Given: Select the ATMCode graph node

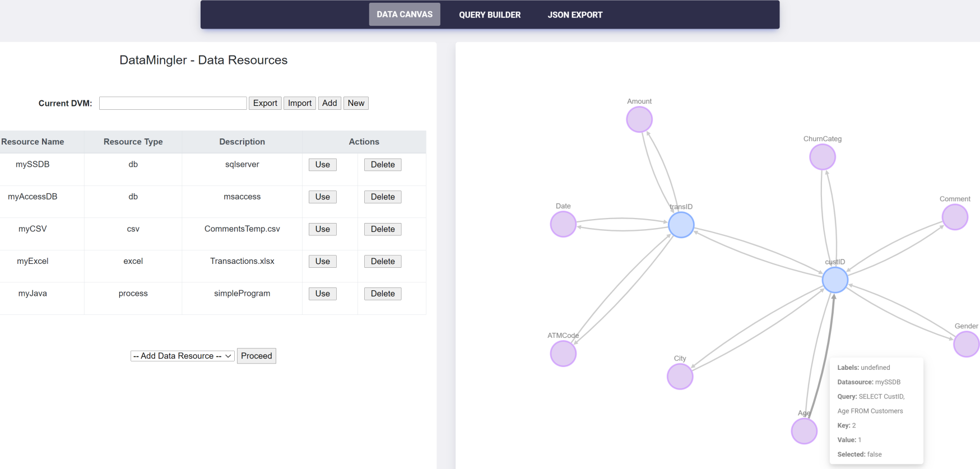Looking at the screenshot, I should [563, 354].
